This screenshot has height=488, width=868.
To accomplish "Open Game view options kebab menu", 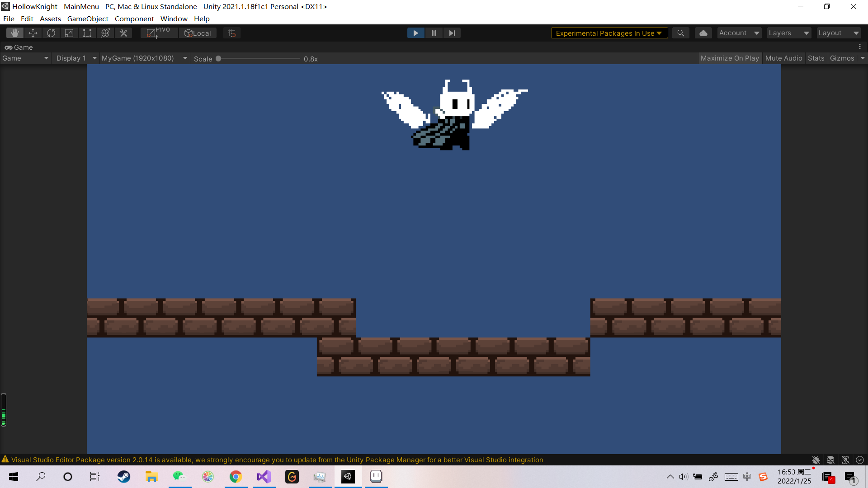I will [x=860, y=47].
